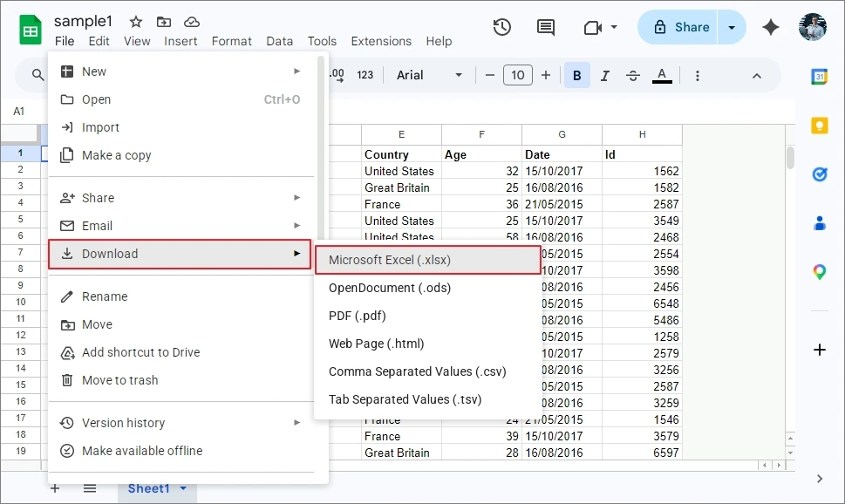Open the comments panel icon
The width and height of the screenshot is (845, 504).
tap(545, 27)
